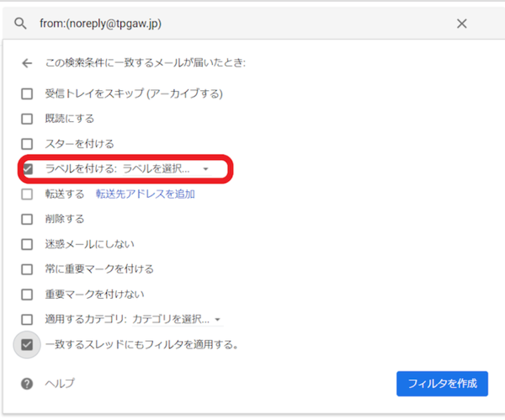Check the 転送する checkbox

27,194
